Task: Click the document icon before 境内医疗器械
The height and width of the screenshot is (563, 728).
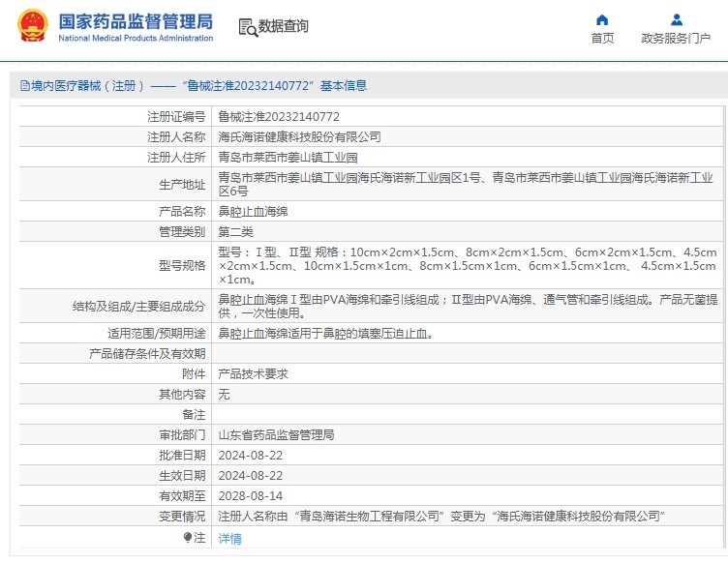Action: click(24, 86)
